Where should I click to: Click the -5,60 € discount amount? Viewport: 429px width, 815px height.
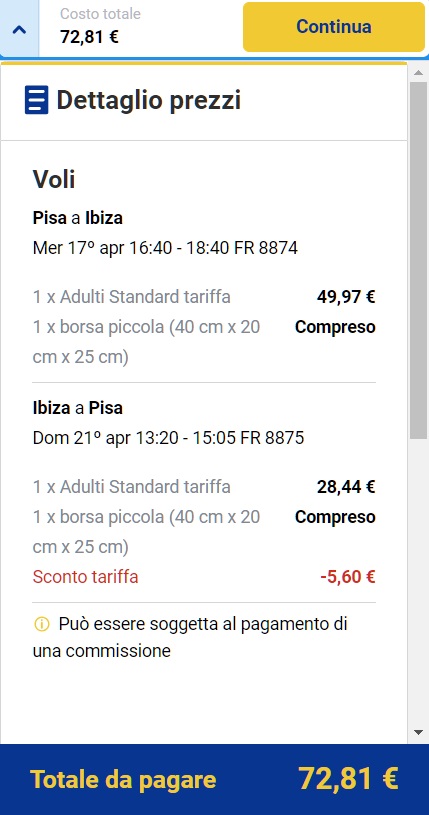click(347, 577)
